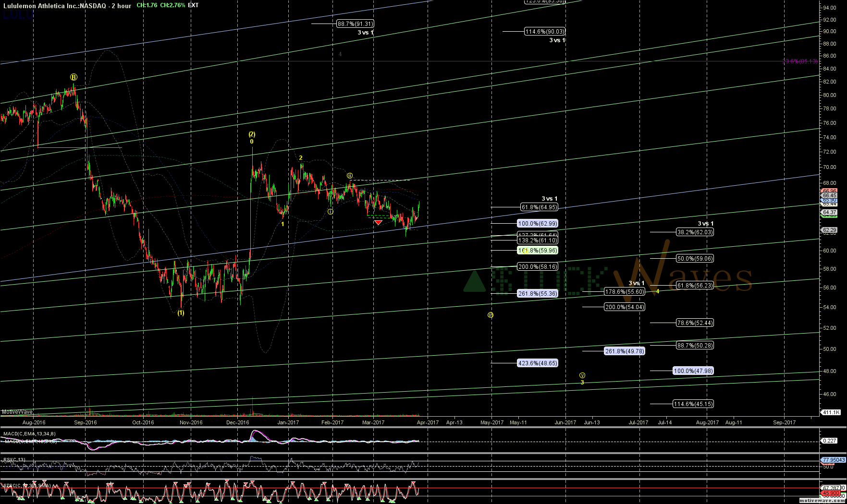
Task: Select the yellow 4 projected wave label
Action: [658, 291]
